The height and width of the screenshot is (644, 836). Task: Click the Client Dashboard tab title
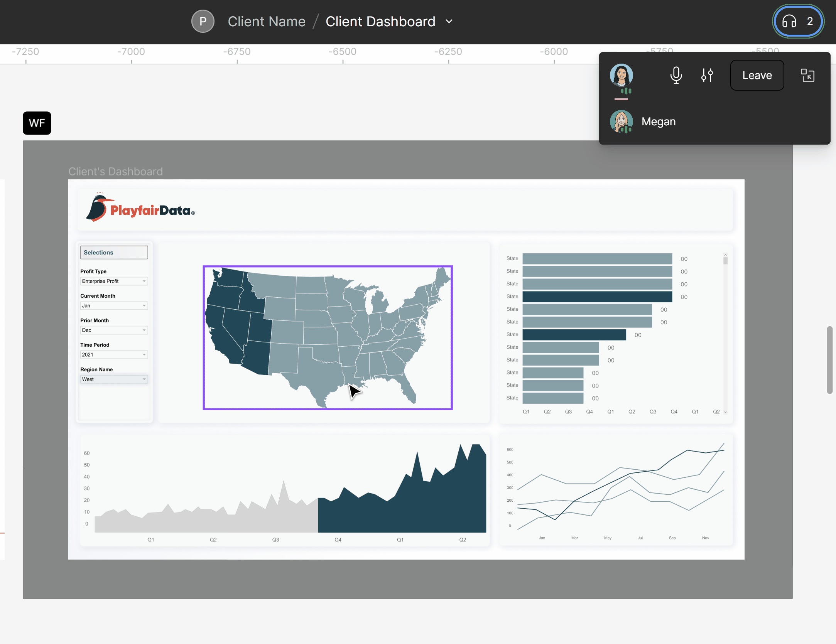(380, 21)
